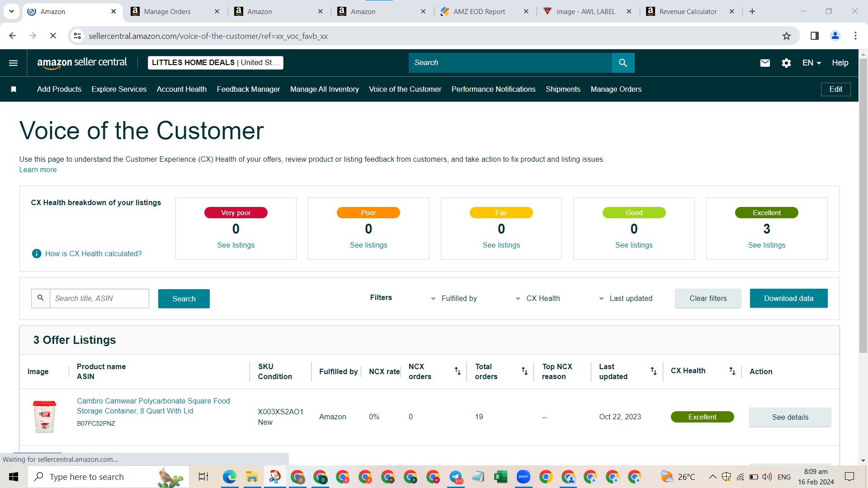The height and width of the screenshot is (488, 868).
Task: Open the settings gear icon
Action: 786,63
